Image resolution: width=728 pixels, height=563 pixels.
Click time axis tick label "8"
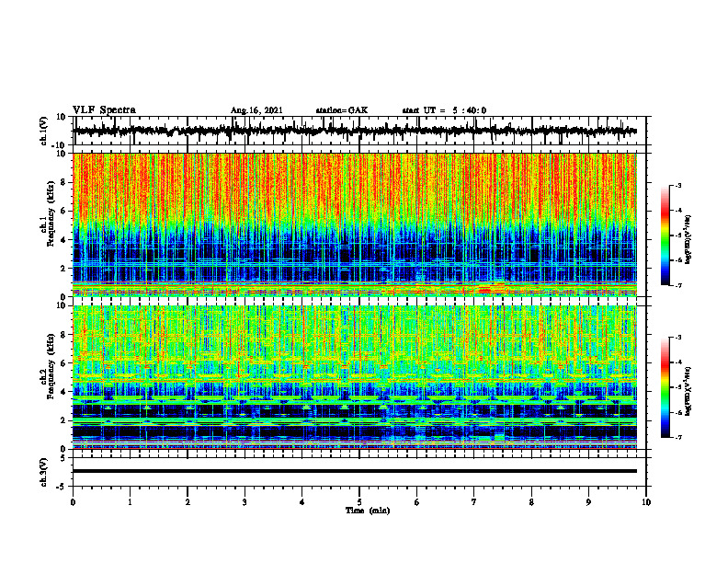tap(531, 502)
